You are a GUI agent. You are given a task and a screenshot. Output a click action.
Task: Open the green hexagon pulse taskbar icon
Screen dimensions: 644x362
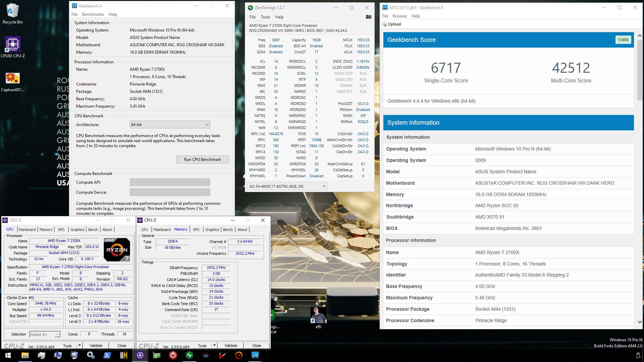(x=190, y=355)
